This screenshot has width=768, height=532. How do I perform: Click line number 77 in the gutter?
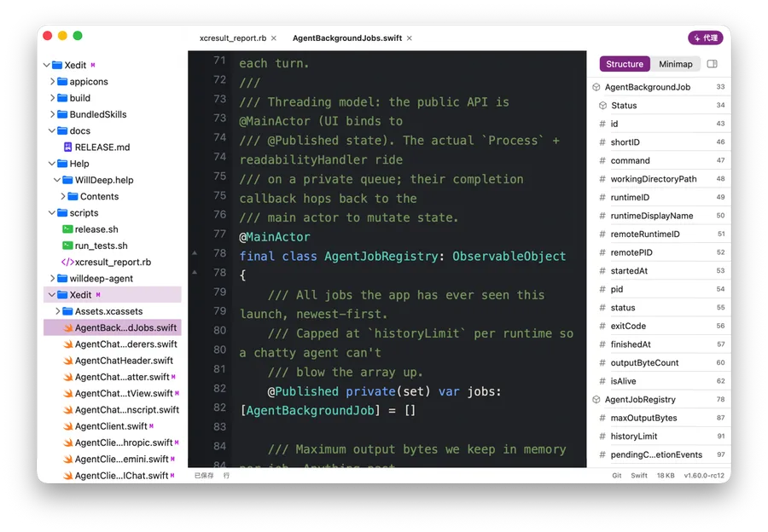220,234
